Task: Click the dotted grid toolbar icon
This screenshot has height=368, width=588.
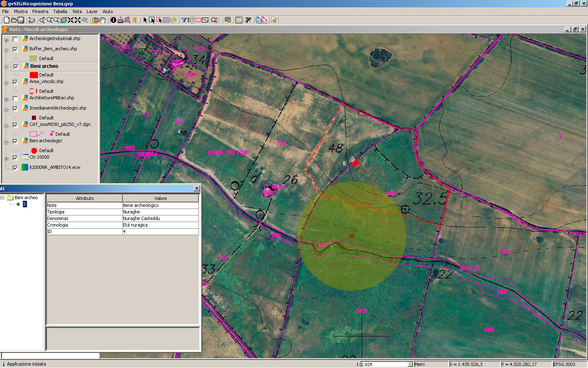Action: 239,20
